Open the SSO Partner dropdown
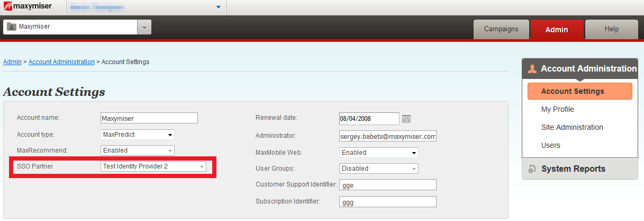Image resolution: width=644 pixels, height=221 pixels. tap(153, 166)
